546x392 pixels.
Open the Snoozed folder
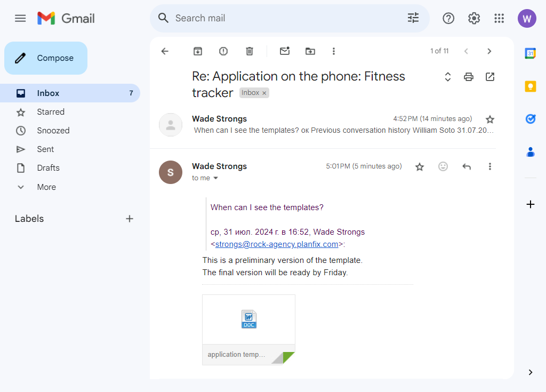(70, 130)
